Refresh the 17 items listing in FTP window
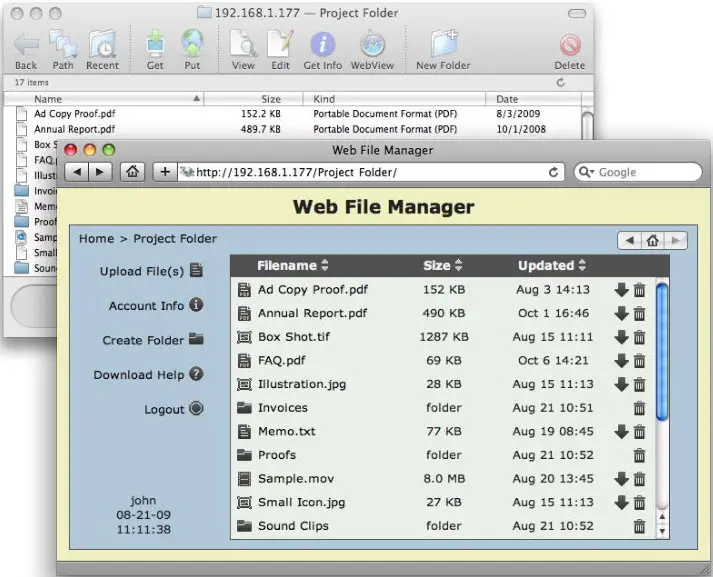The width and height of the screenshot is (713, 577). pos(561,82)
